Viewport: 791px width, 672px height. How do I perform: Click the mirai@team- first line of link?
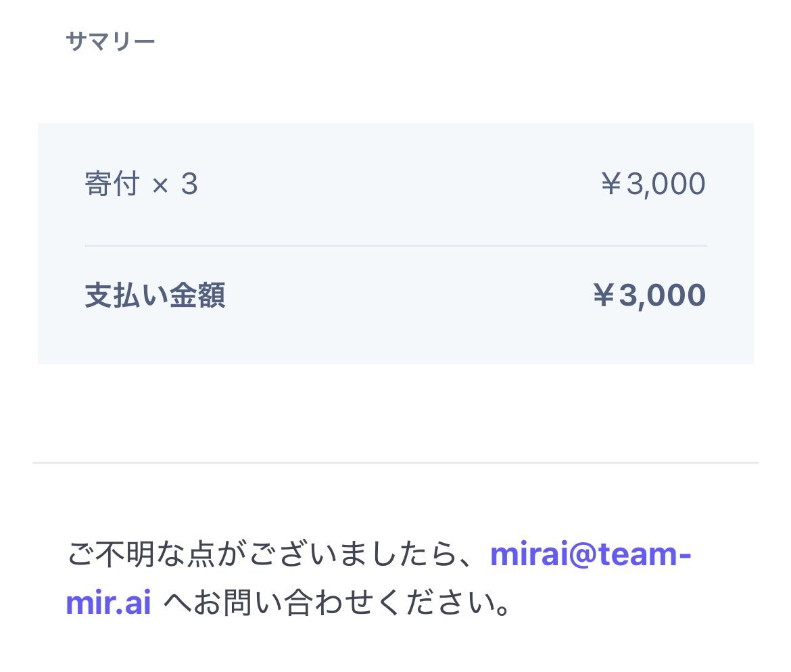(590, 554)
